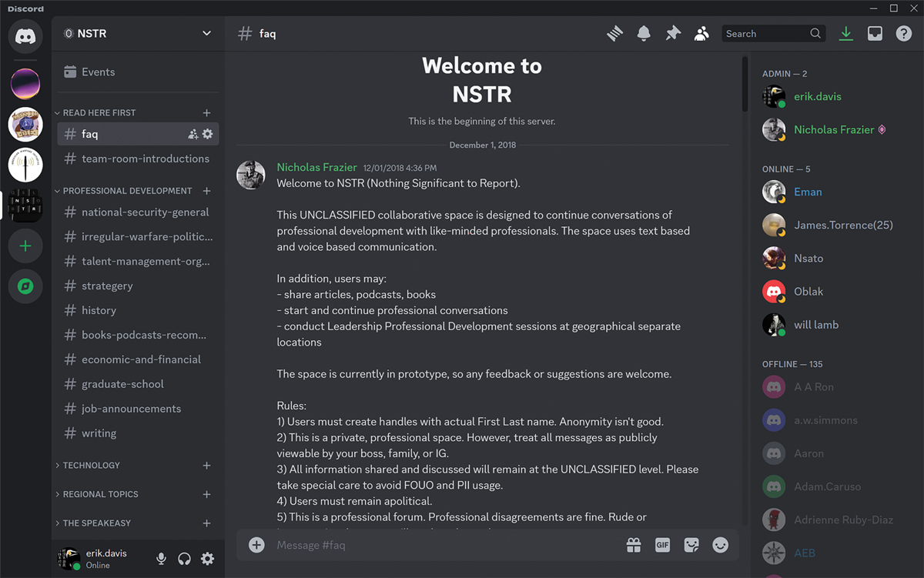Image resolution: width=924 pixels, height=578 pixels.
Task: Expand REGIONAL TOPICS category
Action: (96, 494)
